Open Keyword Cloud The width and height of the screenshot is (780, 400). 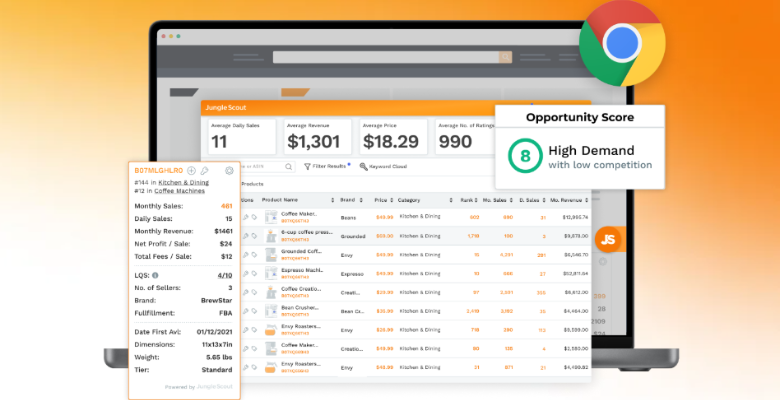coord(383,166)
